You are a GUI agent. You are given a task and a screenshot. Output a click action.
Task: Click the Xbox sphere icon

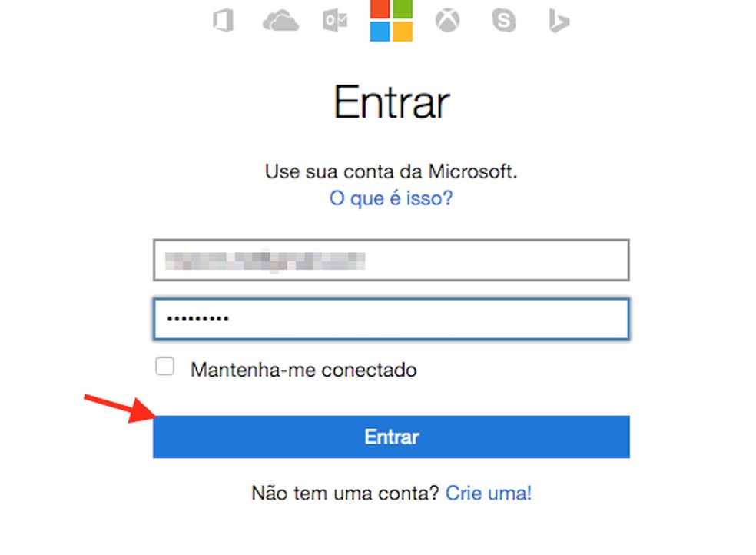(x=447, y=21)
